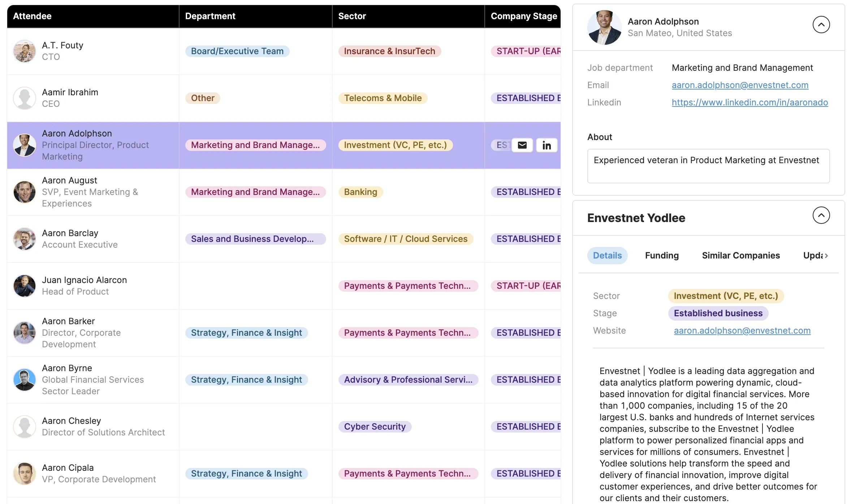The height and width of the screenshot is (504, 851).
Task: Select the Aaron Cipala attendee name
Action: (x=68, y=468)
